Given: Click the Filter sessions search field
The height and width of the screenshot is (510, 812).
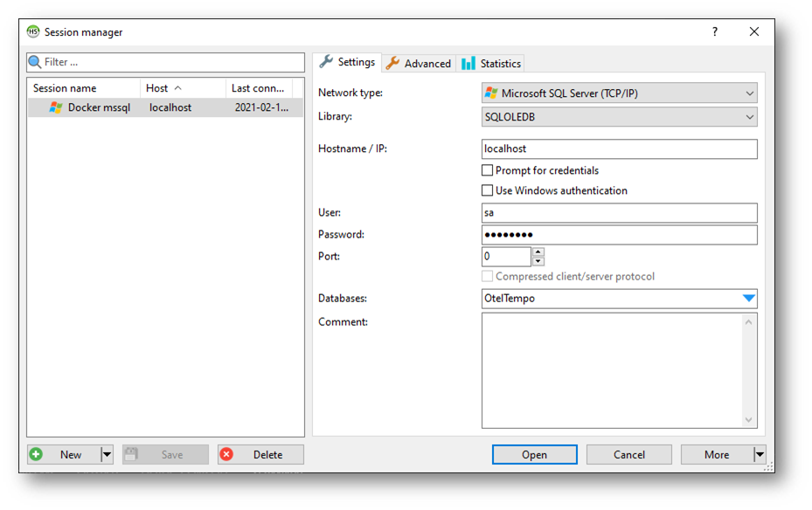Looking at the screenshot, I should coord(166,62).
